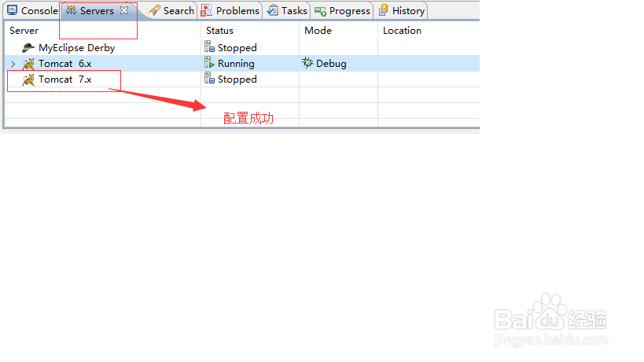Click the Servers tab icon
Viewport: 644px width, 362px height.
71,10
